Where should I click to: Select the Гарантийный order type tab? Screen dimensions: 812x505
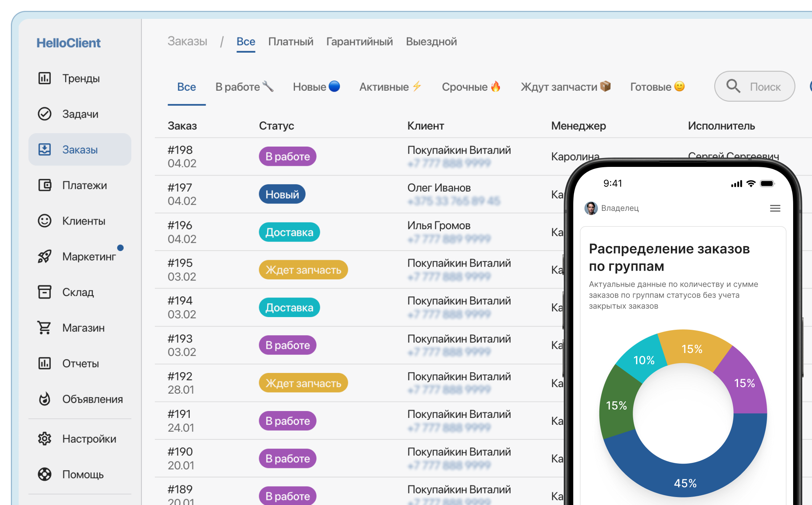pyautogui.click(x=359, y=42)
